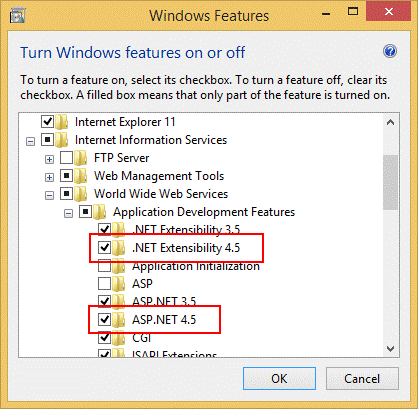
Task: Select the ASP.NET 4.5 tree item
Action: click(164, 320)
